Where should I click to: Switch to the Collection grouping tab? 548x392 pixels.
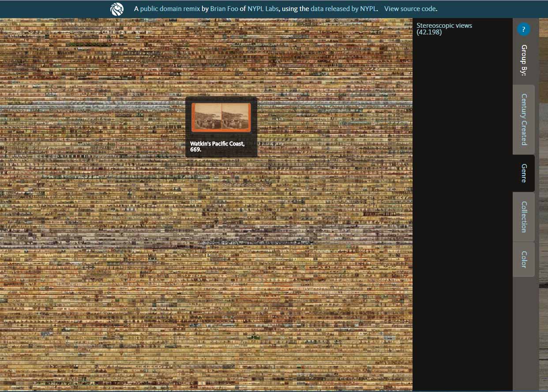pos(524,217)
